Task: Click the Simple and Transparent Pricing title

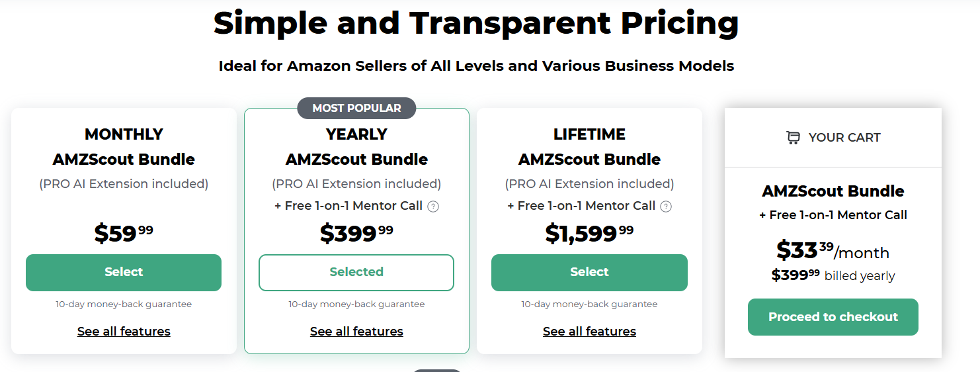Action: click(476, 23)
